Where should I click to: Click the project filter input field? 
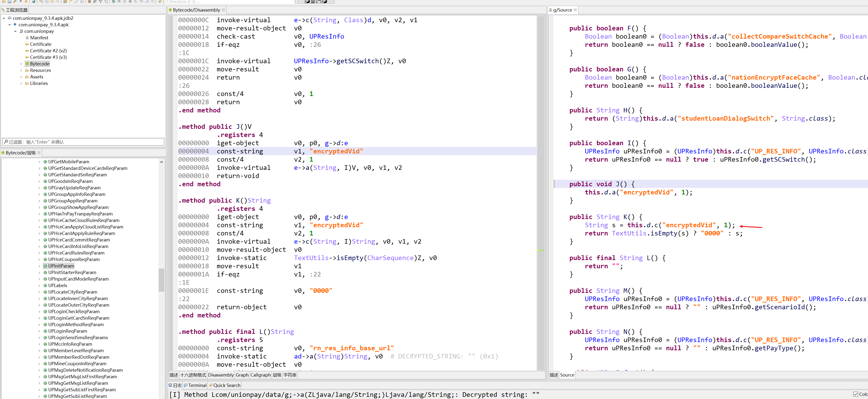(x=83, y=142)
